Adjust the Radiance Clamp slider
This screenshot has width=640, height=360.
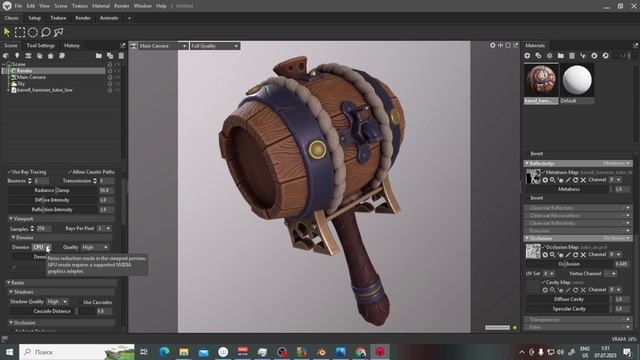click(53, 191)
